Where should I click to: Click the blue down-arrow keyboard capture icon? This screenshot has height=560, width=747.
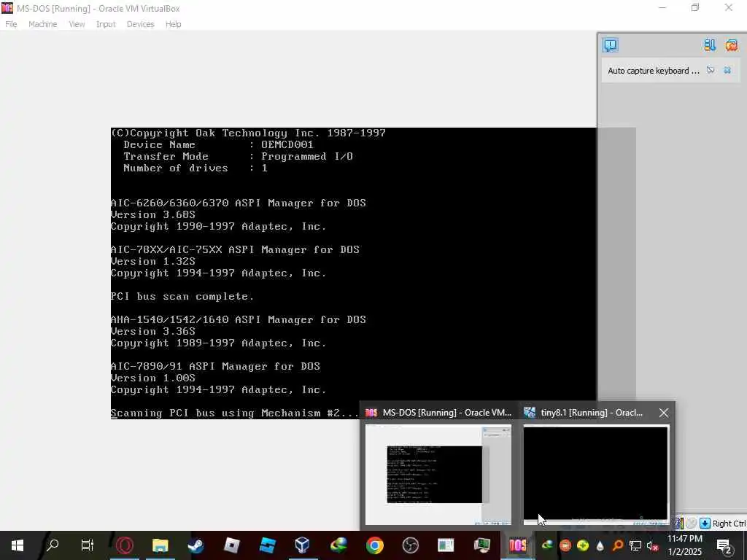[705, 524]
